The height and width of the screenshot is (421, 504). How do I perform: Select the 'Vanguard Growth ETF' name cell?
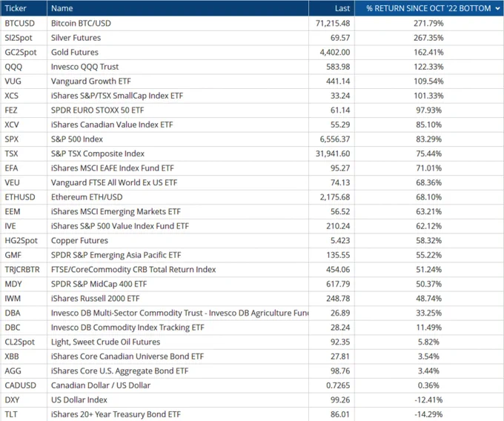[178, 82]
